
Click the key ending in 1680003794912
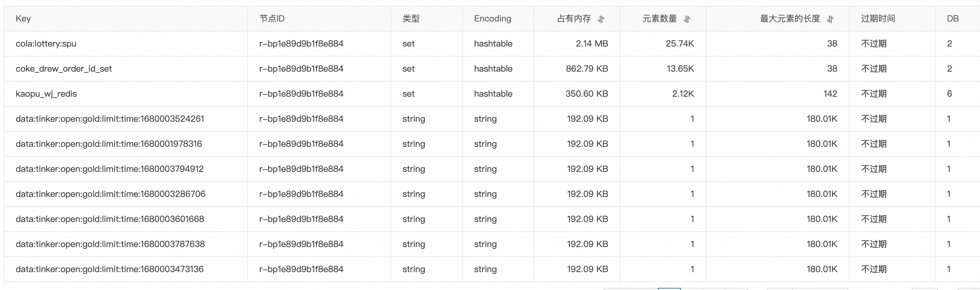110,169
